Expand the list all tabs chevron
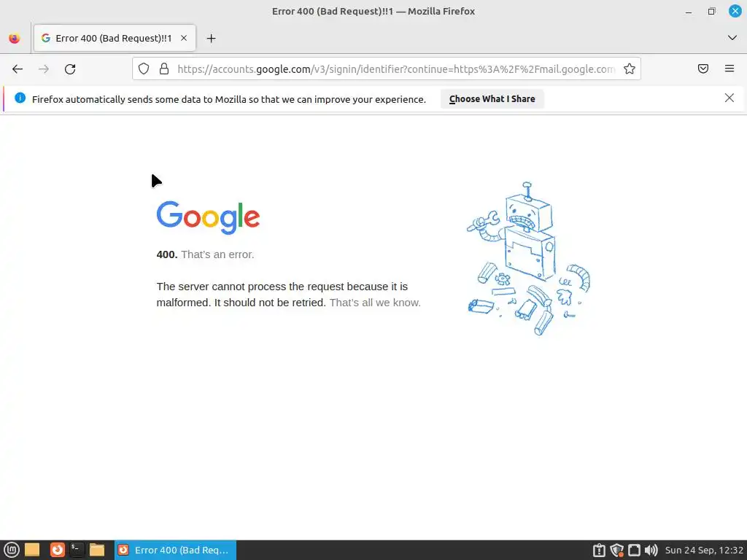Viewport: 747px width, 560px height. (732, 38)
